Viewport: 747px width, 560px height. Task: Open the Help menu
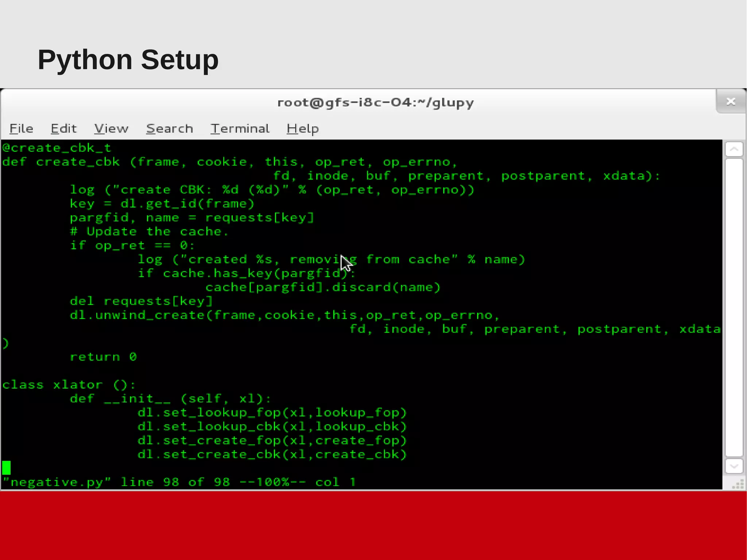303,129
